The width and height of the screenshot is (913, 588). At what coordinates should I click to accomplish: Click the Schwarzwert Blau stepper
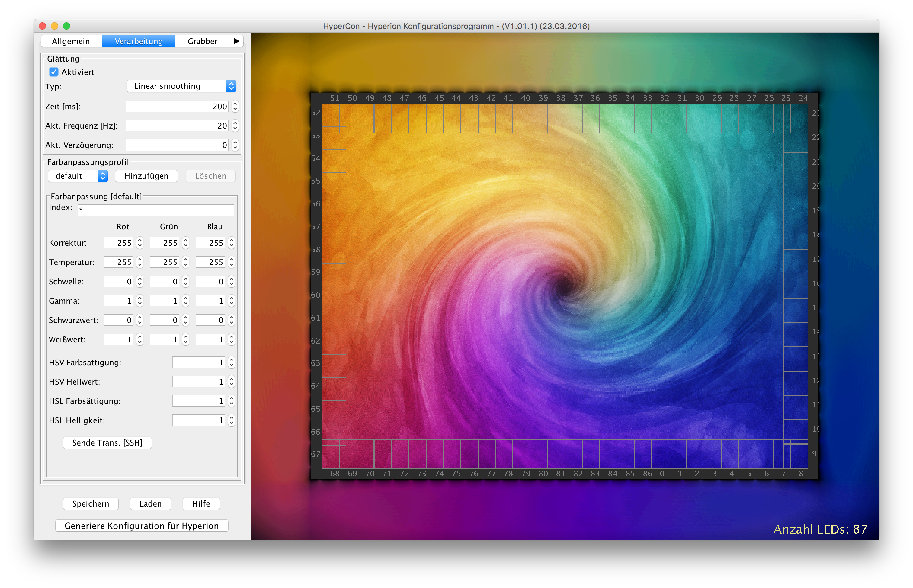pyautogui.click(x=231, y=320)
